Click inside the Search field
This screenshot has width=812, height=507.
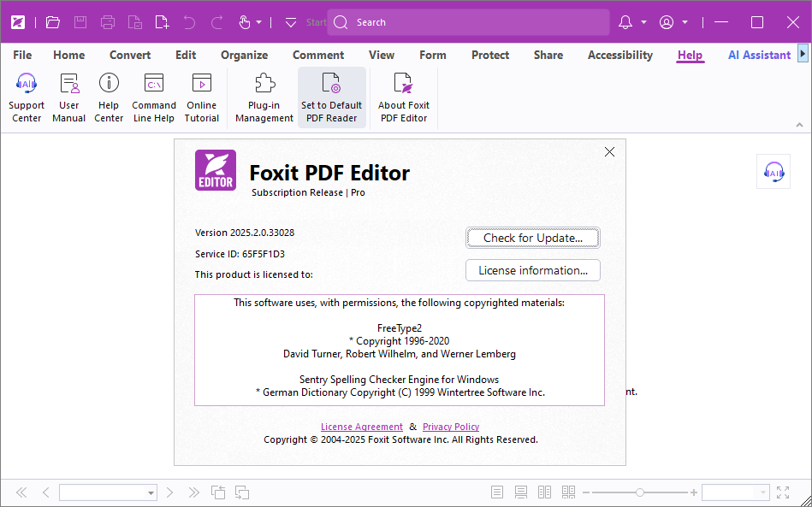pos(468,22)
